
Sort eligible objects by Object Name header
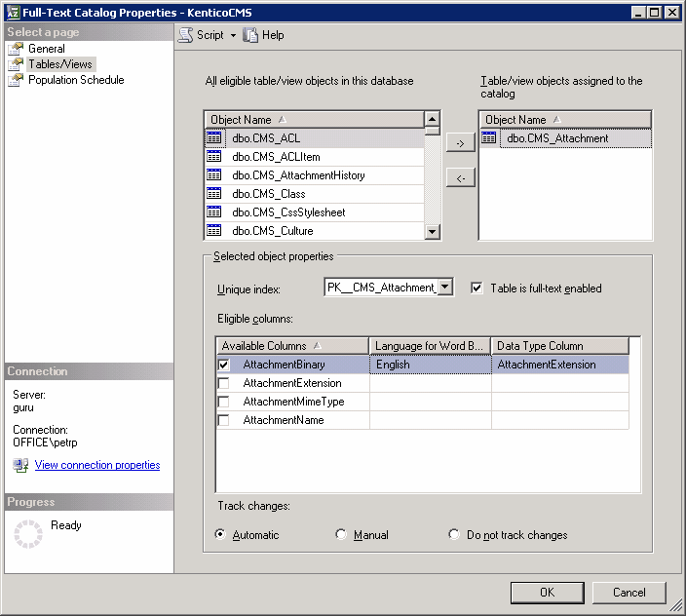coord(314,120)
